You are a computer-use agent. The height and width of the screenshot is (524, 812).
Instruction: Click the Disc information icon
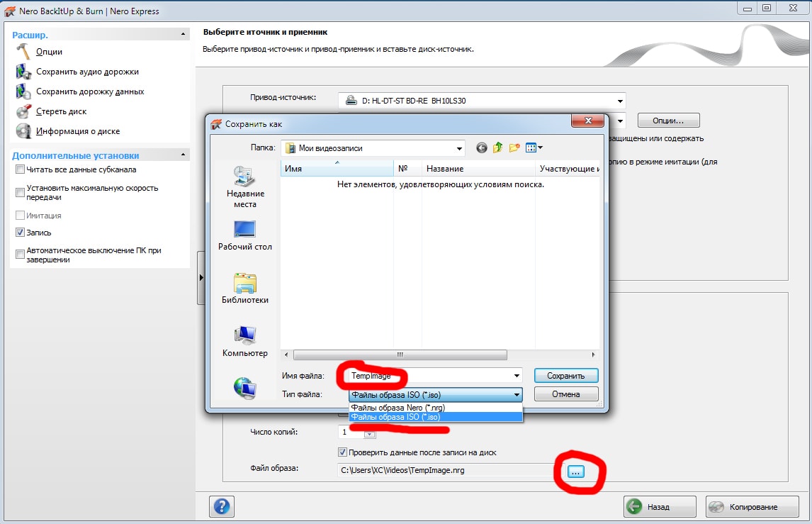pos(23,131)
